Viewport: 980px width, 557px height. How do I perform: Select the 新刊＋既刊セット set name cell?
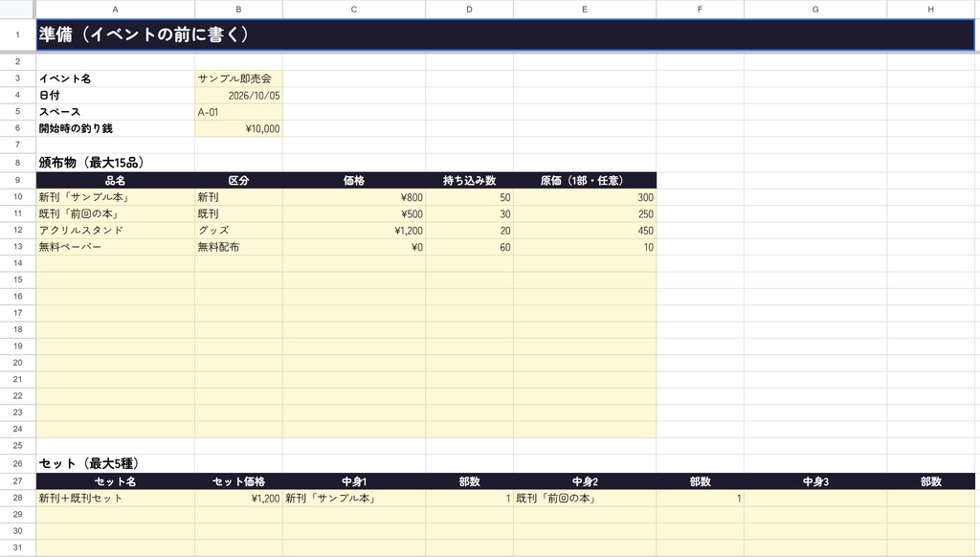pos(116,499)
